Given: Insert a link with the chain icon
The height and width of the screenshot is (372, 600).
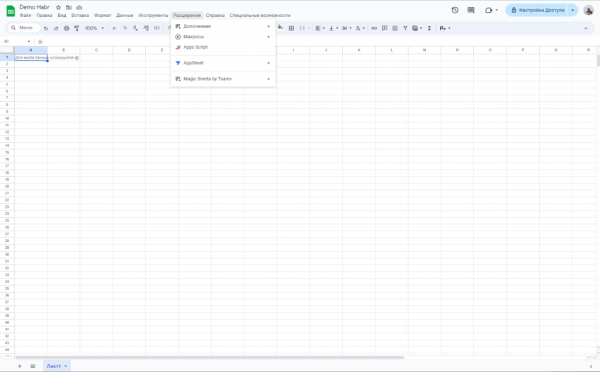Looking at the screenshot, I should click(x=374, y=28).
